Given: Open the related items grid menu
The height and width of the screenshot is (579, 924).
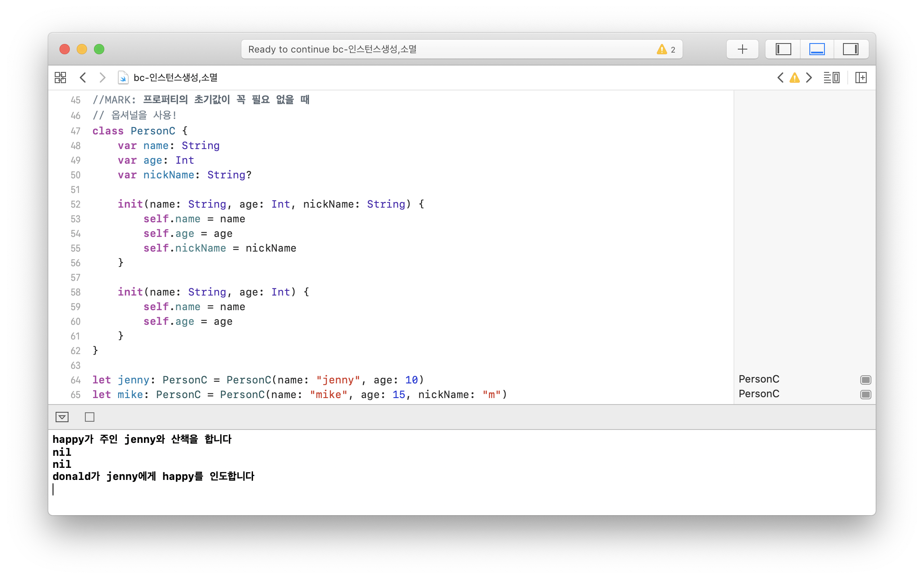Looking at the screenshot, I should click(x=60, y=78).
